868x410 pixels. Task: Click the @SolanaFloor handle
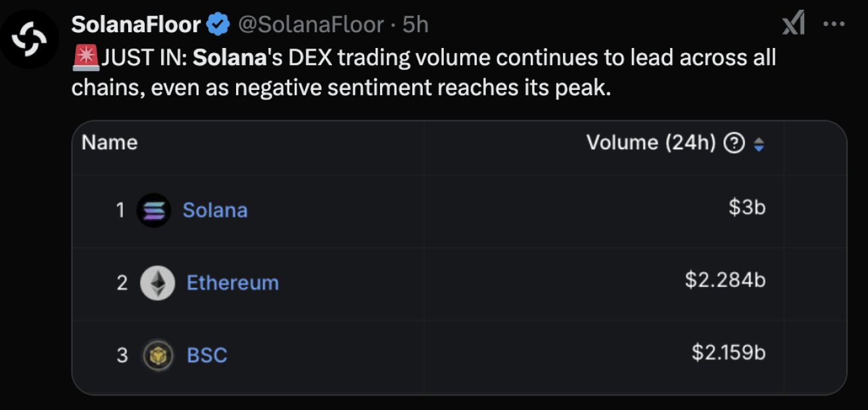pyautogui.click(x=310, y=25)
